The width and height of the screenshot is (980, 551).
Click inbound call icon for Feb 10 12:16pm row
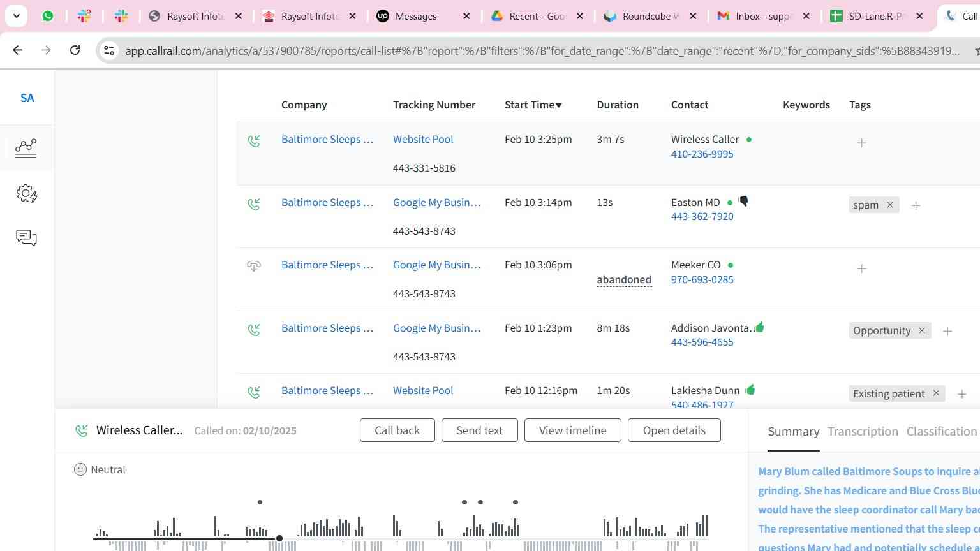tap(254, 392)
